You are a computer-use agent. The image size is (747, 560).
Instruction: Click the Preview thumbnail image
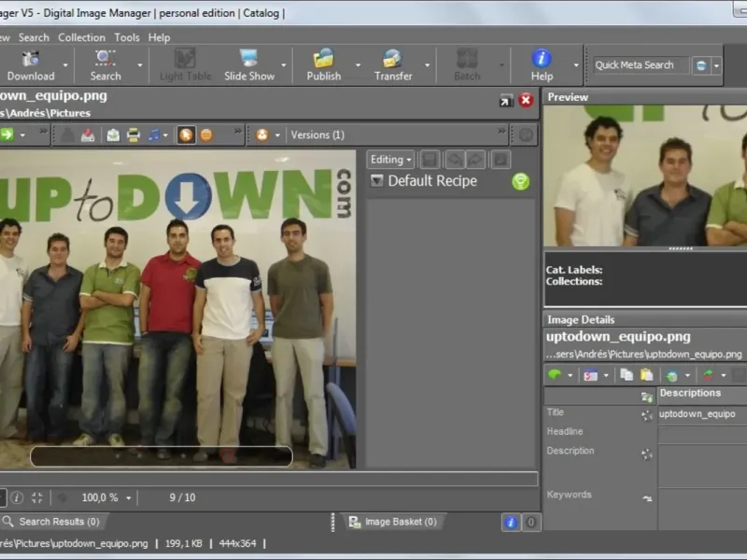coord(645,175)
